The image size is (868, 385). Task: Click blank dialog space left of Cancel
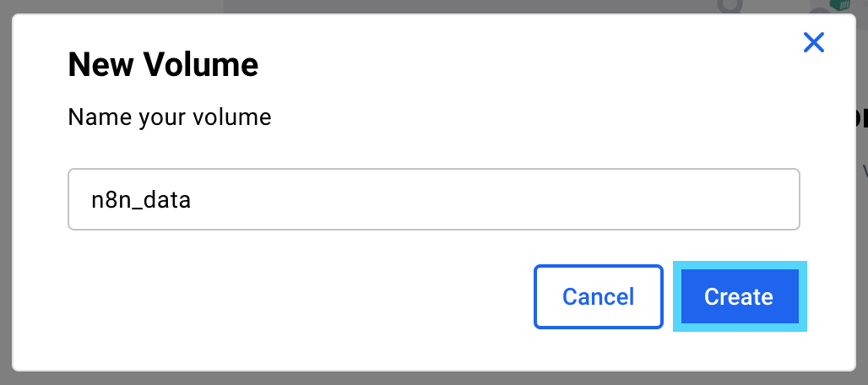[x=296, y=296]
